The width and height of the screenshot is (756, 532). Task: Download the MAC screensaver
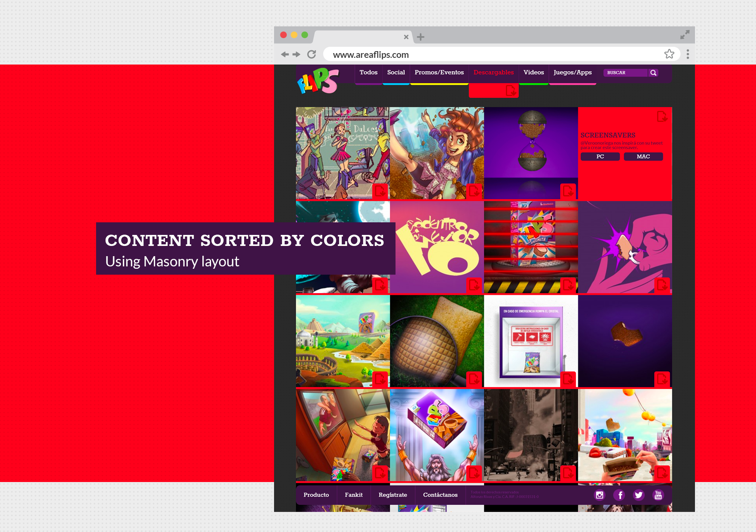tap(643, 157)
